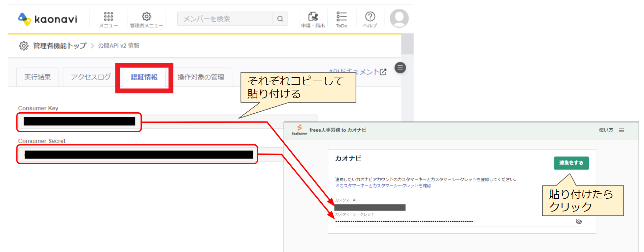Click the Consumer Key field
Image resolution: width=644 pixels, height=252 pixels.
(x=167, y=121)
